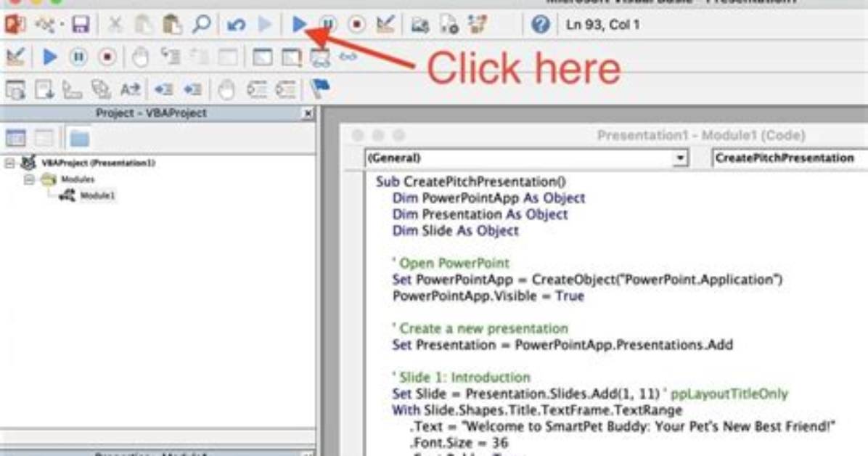Click the line Dim PowerPointApp As Object

(488, 198)
